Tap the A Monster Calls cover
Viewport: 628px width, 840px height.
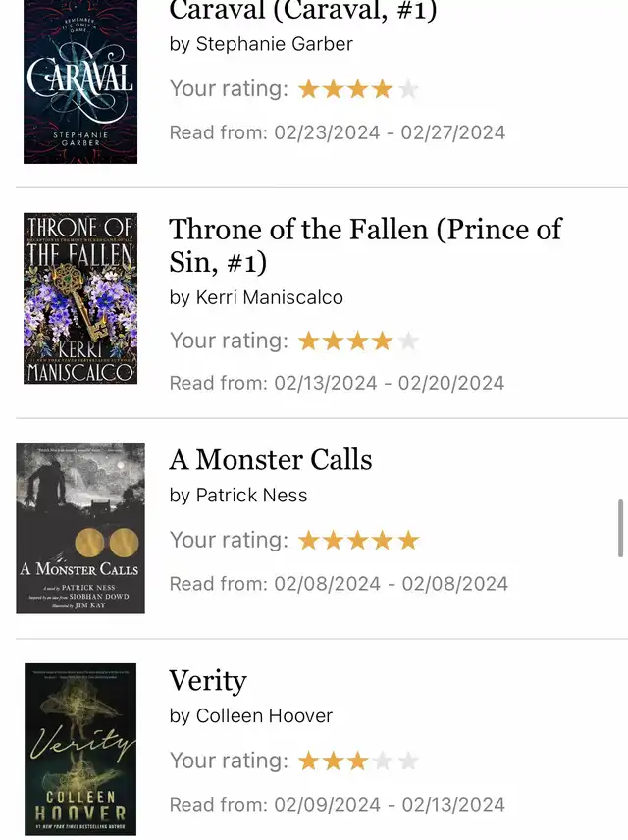tap(80, 528)
